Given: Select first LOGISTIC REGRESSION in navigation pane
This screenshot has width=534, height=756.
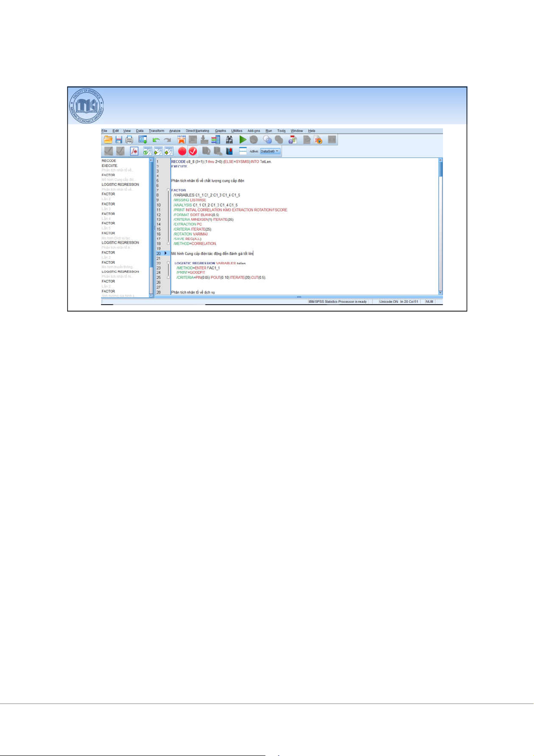Looking at the screenshot, I should pos(120,184).
